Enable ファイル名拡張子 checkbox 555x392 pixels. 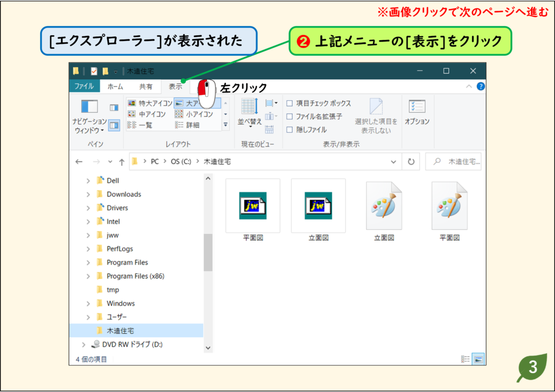pos(289,116)
